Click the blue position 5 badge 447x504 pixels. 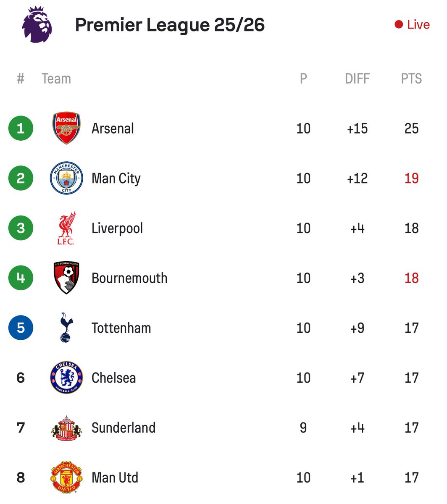tap(21, 328)
